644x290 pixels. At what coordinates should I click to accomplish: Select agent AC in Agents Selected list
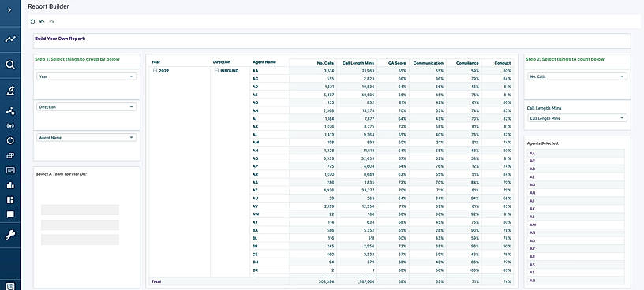click(x=575, y=161)
